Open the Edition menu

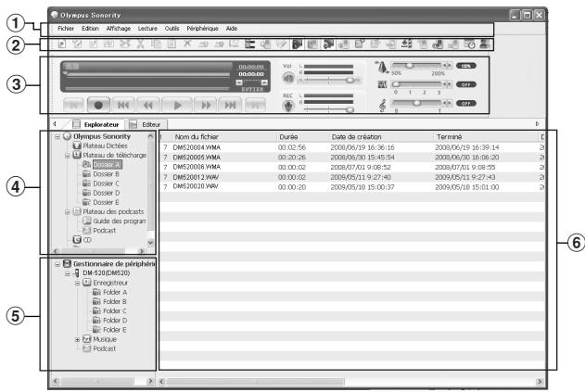click(90, 29)
